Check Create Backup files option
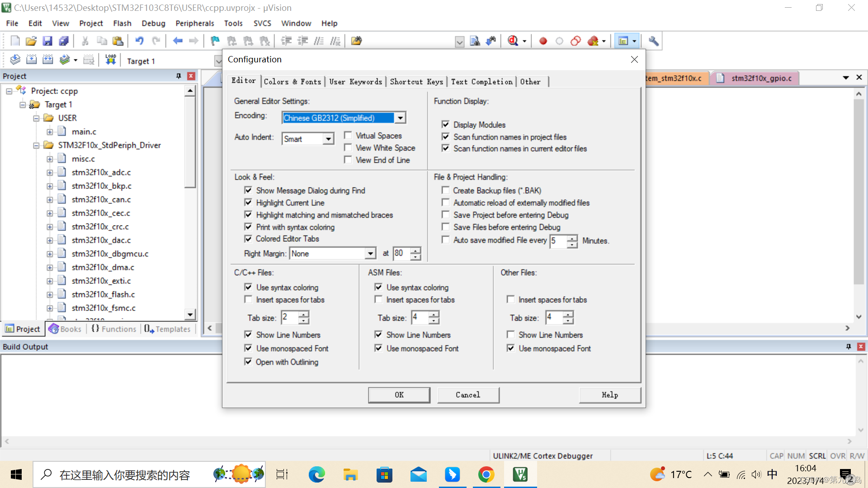Image resolution: width=868 pixels, height=488 pixels. pyautogui.click(x=446, y=190)
